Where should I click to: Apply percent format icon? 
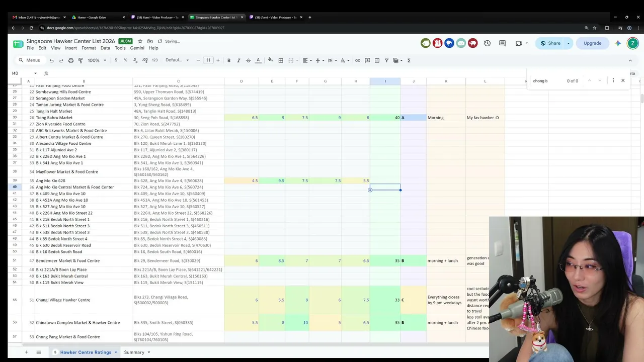pyautogui.click(x=125, y=60)
